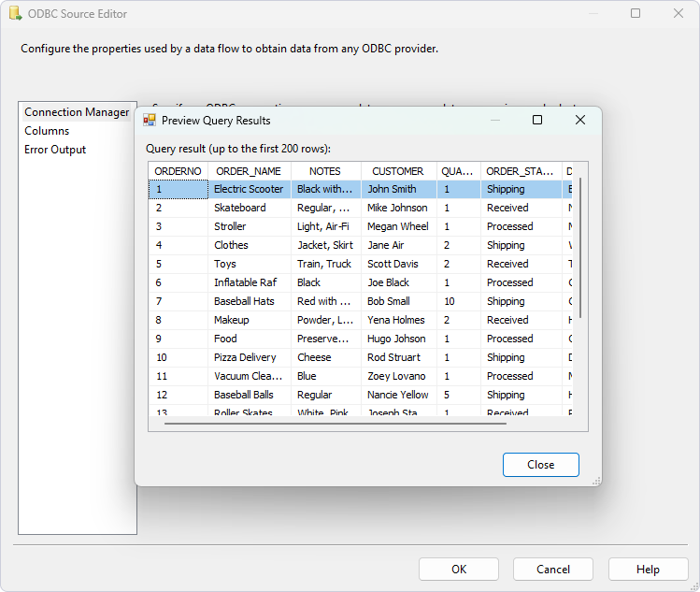Select the Mike Johnson customer cell
Screen dimensions: 700x592
(x=397, y=208)
